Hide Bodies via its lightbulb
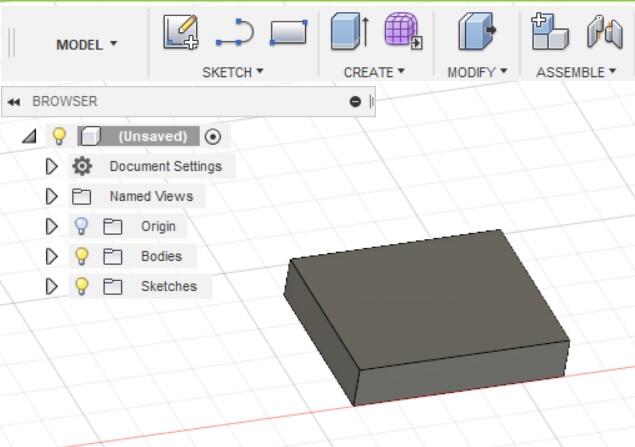The width and height of the screenshot is (635, 447). coord(81,256)
